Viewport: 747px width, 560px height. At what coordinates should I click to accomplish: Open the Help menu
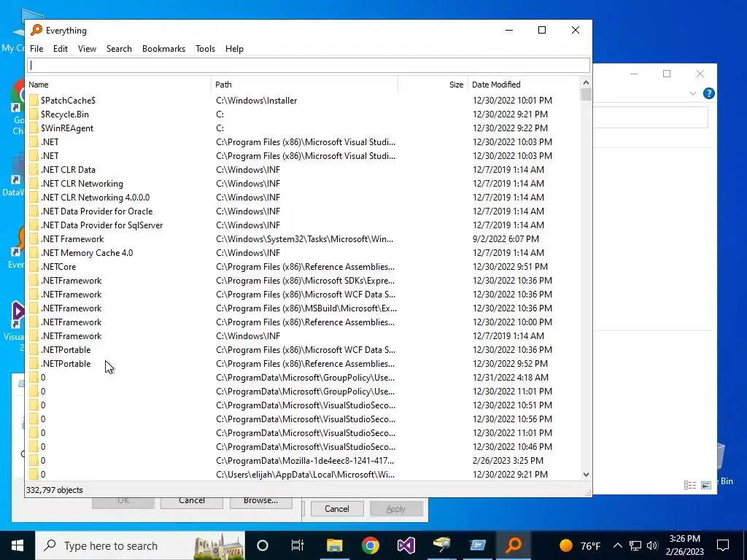click(234, 49)
